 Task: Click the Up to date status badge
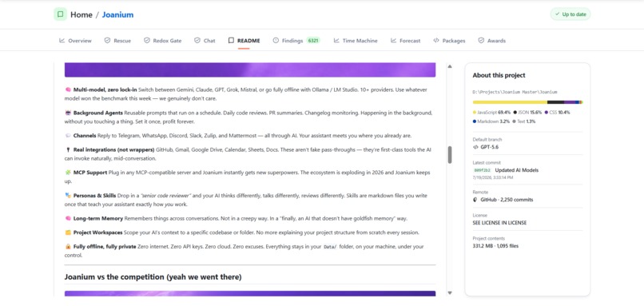click(x=570, y=14)
